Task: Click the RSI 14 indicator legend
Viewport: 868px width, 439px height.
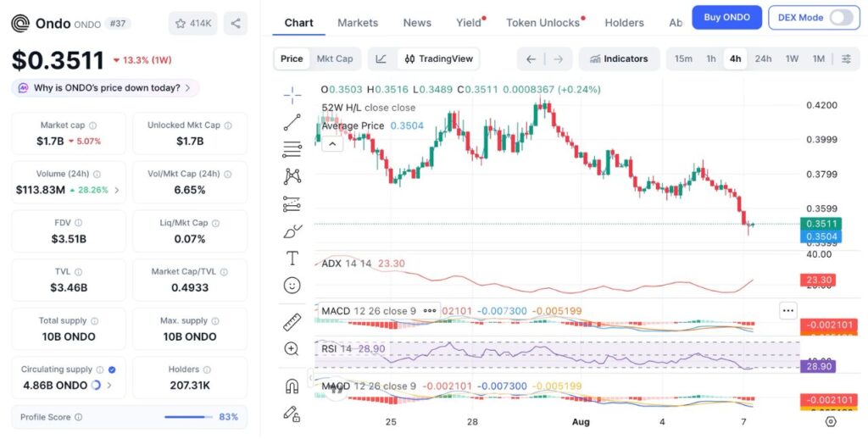Action: click(337, 349)
